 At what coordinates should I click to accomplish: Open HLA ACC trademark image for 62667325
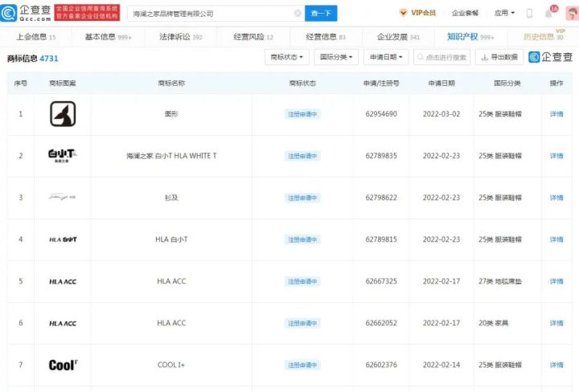tap(63, 281)
